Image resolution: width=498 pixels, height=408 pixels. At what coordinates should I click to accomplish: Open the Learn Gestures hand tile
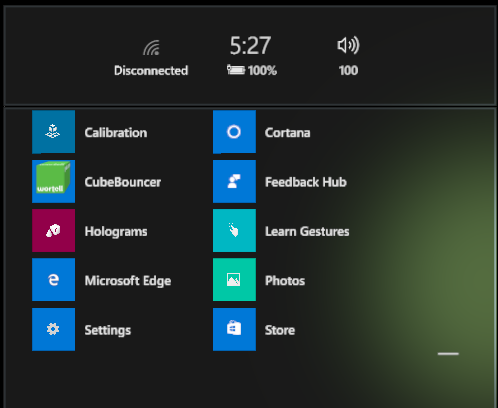234,230
